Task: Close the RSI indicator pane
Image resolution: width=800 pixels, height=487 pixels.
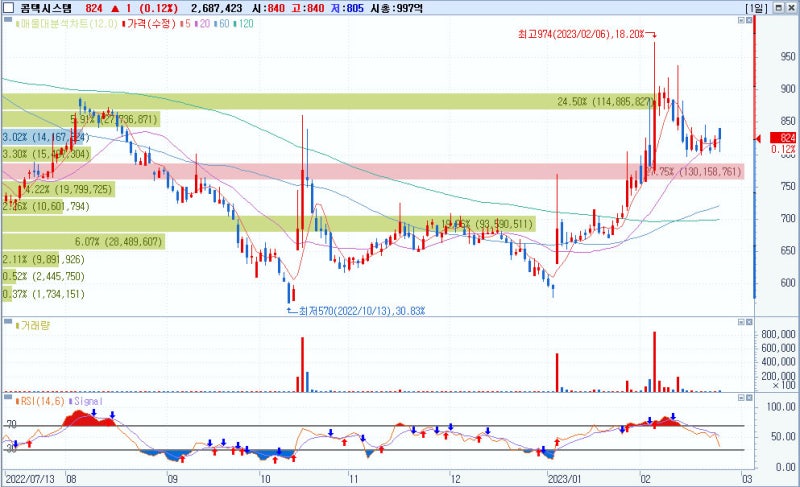Action: click(x=749, y=398)
